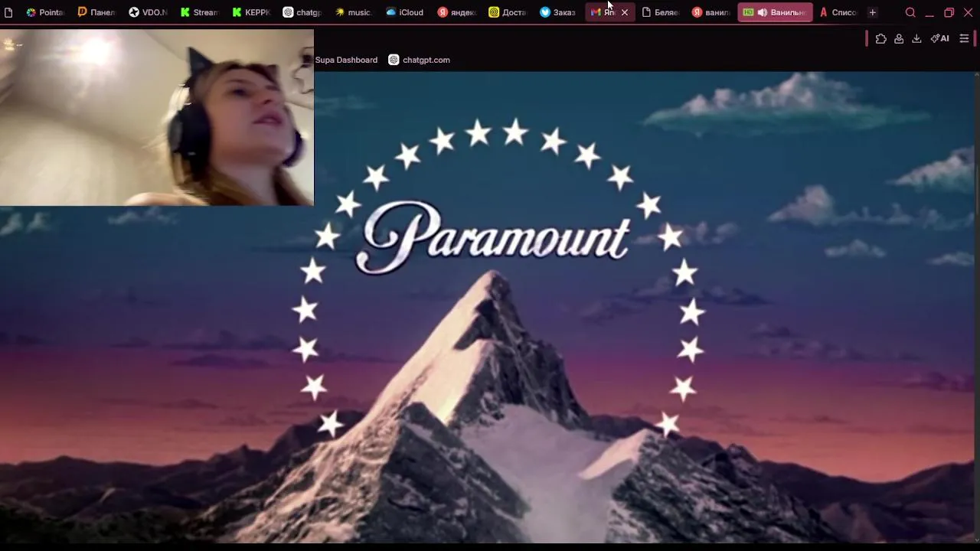Open the downloads icon
The image size is (980, 551).
click(x=916, y=39)
